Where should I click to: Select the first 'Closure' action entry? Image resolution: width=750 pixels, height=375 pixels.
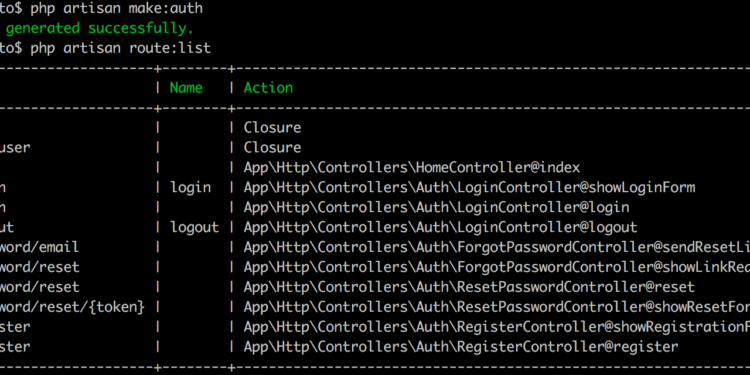[x=273, y=127]
